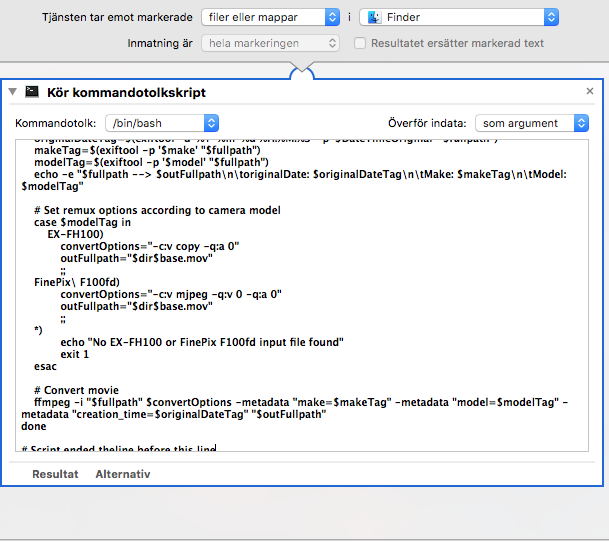The width and height of the screenshot is (609, 542).
Task: Remove the shell script action with X
Action: tap(590, 91)
